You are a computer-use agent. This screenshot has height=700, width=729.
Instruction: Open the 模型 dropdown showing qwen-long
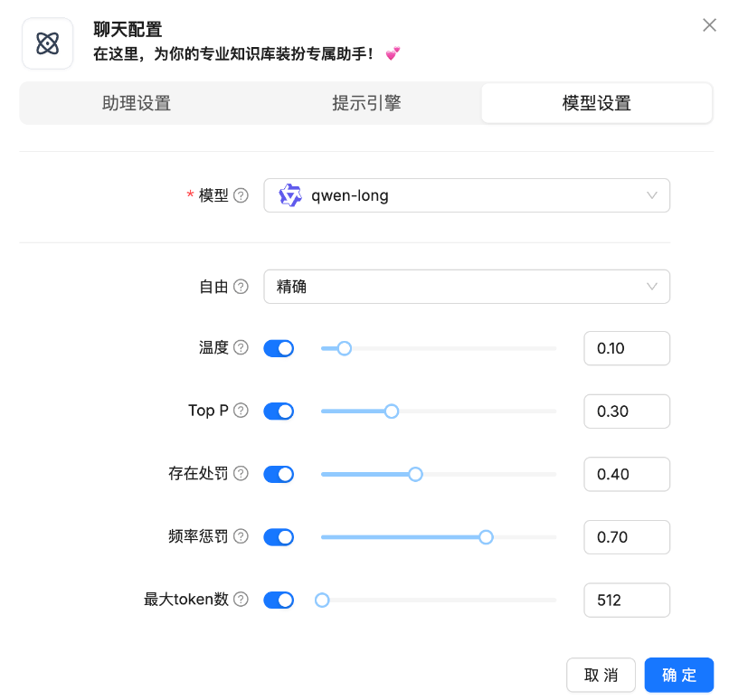tap(466, 195)
